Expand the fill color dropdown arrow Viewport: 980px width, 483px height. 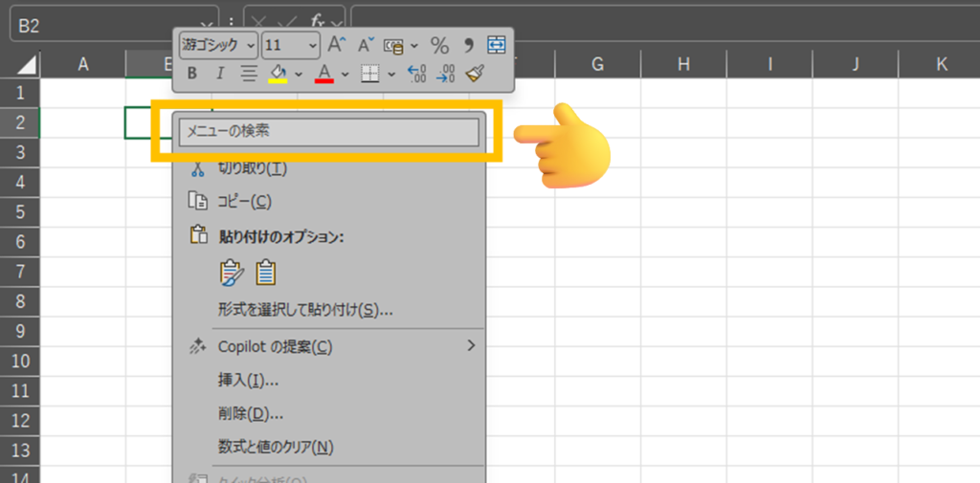click(x=299, y=74)
